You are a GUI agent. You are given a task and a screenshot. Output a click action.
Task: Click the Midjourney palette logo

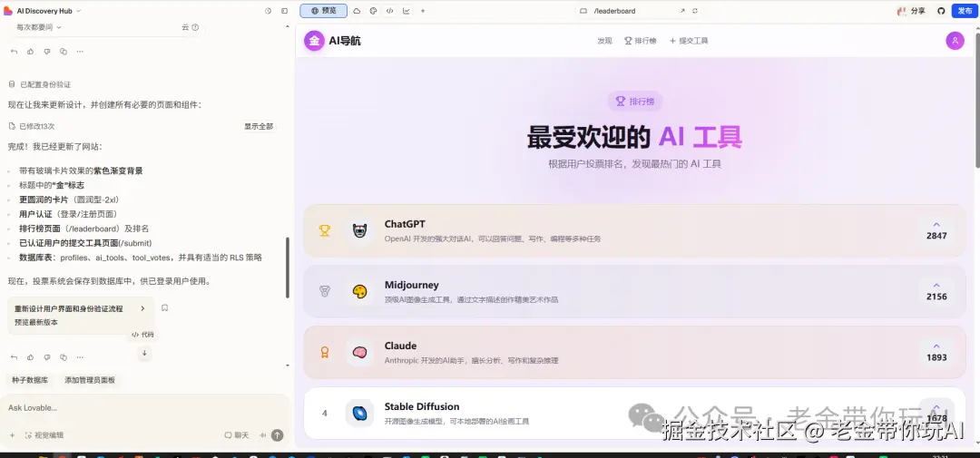tap(359, 291)
